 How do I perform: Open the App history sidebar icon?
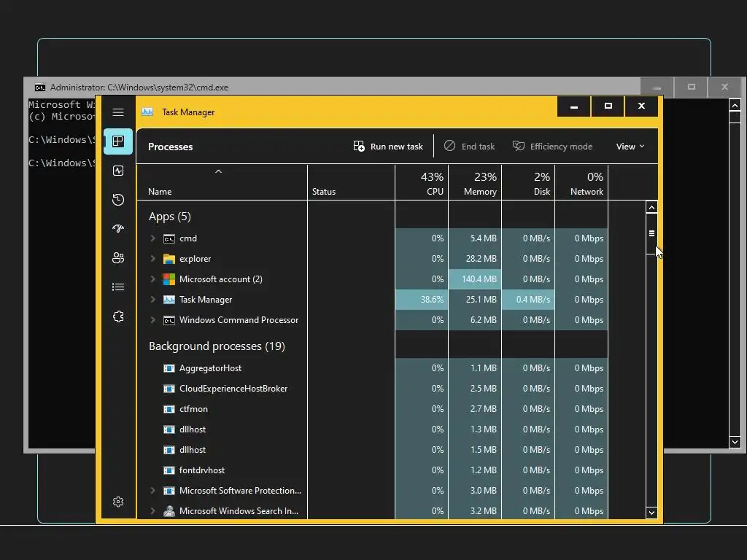click(x=118, y=200)
